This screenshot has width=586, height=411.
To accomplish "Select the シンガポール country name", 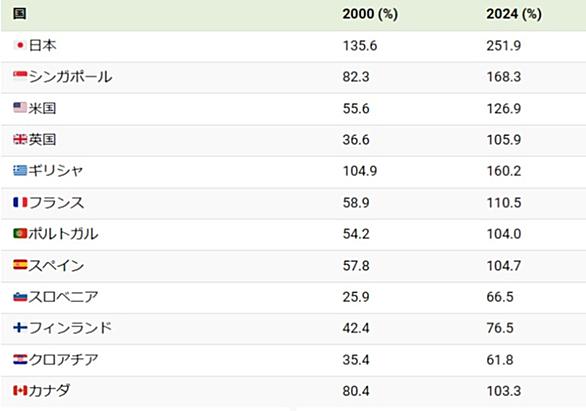I will 70,77.
